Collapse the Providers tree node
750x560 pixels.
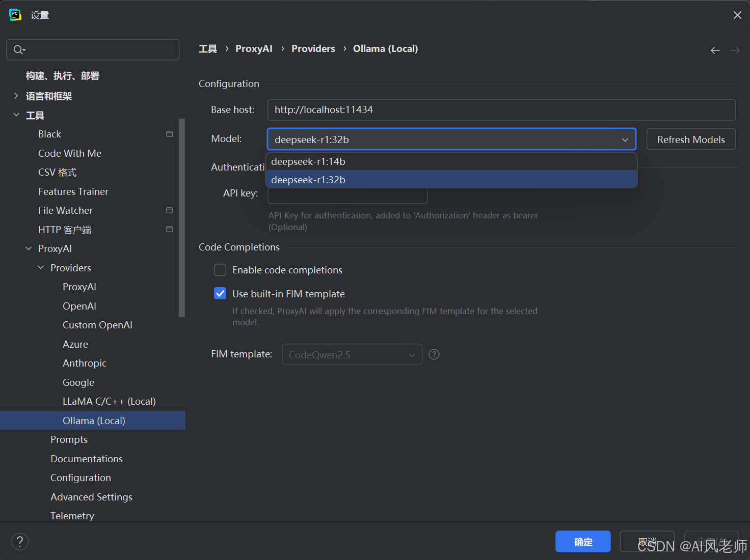tap(41, 268)
